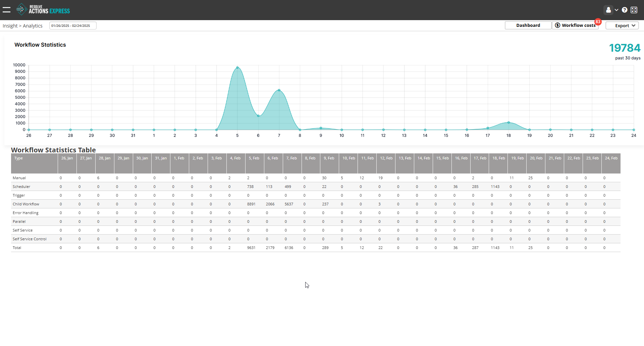Screen dimensions: 644x346
Task: Click the 5, Feb column header
Action: pyautogui.click(x=254, y=158)
